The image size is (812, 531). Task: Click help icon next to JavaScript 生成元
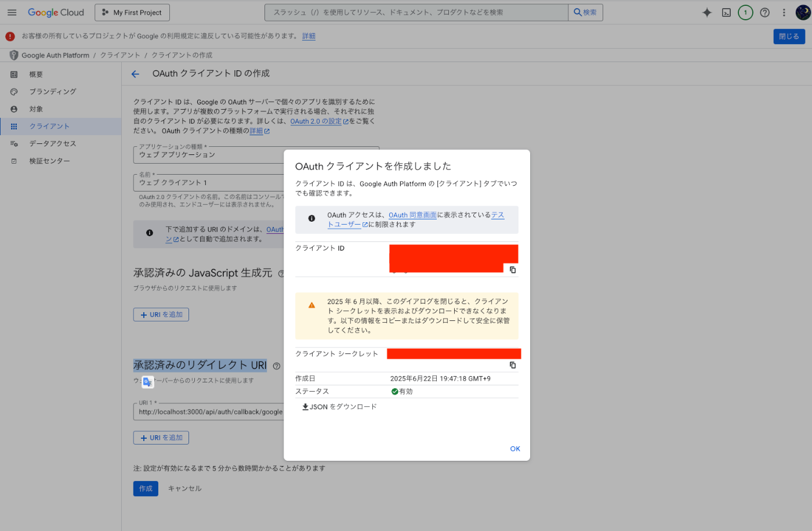281,273
